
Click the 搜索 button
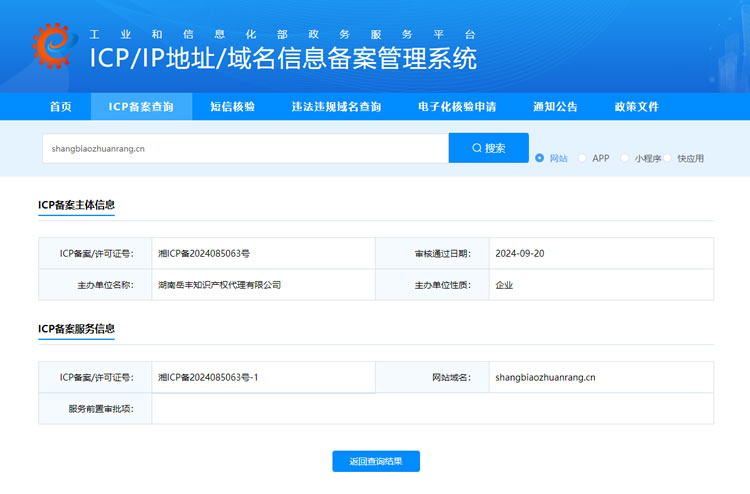tap(488, 148)
